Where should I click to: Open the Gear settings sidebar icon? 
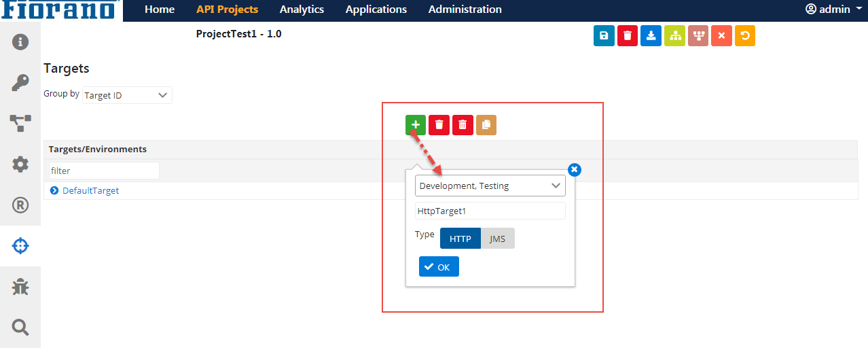(20, 164)
